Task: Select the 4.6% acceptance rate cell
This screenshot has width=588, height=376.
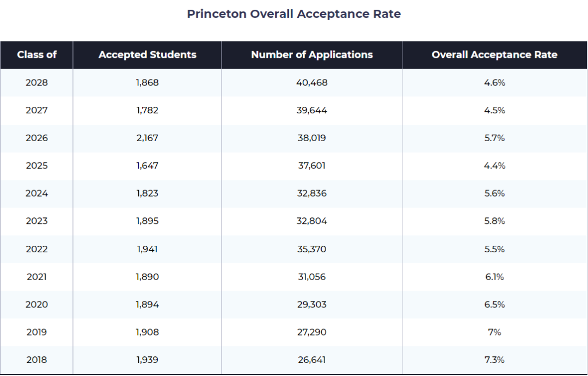Action: point(494,82)
